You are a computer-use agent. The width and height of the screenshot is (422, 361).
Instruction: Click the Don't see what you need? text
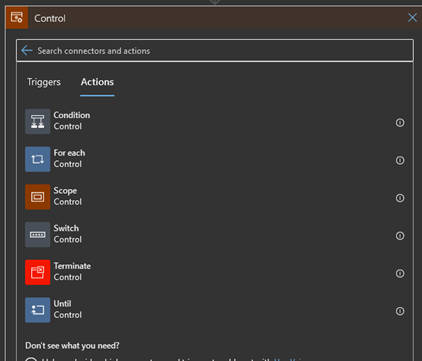tap(72, 346)
